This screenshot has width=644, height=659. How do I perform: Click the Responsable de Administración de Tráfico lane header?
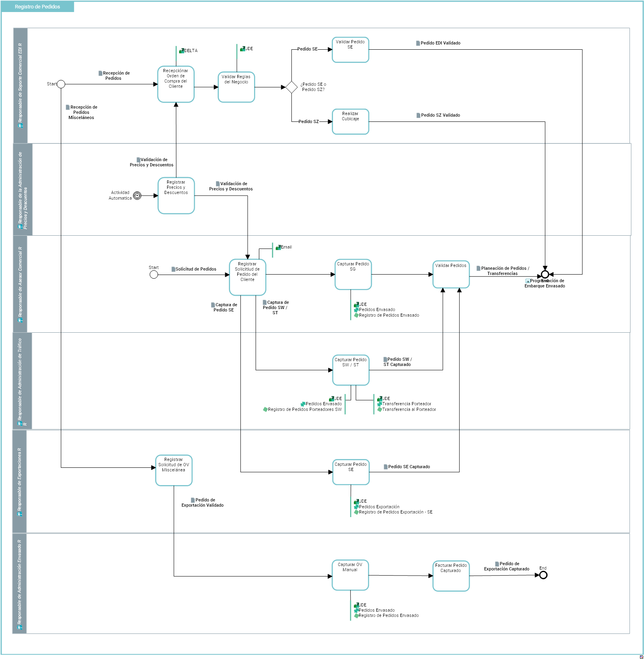(x=22, y=381)
